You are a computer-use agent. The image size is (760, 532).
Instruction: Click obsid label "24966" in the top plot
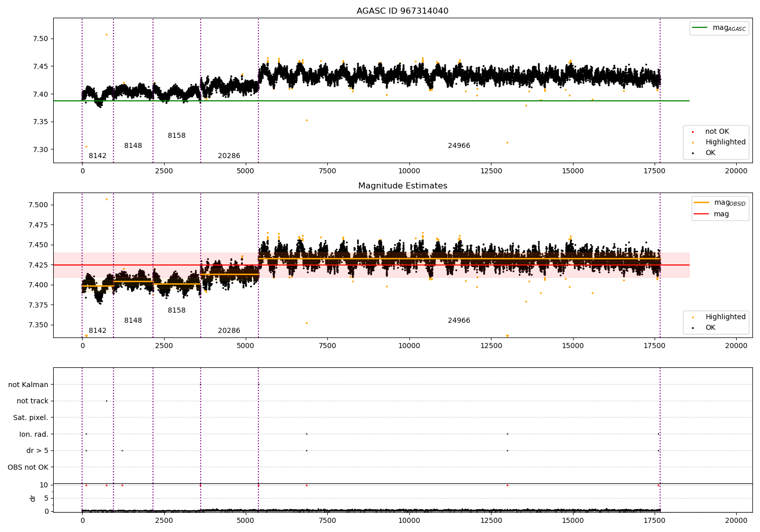pos(459,145)
